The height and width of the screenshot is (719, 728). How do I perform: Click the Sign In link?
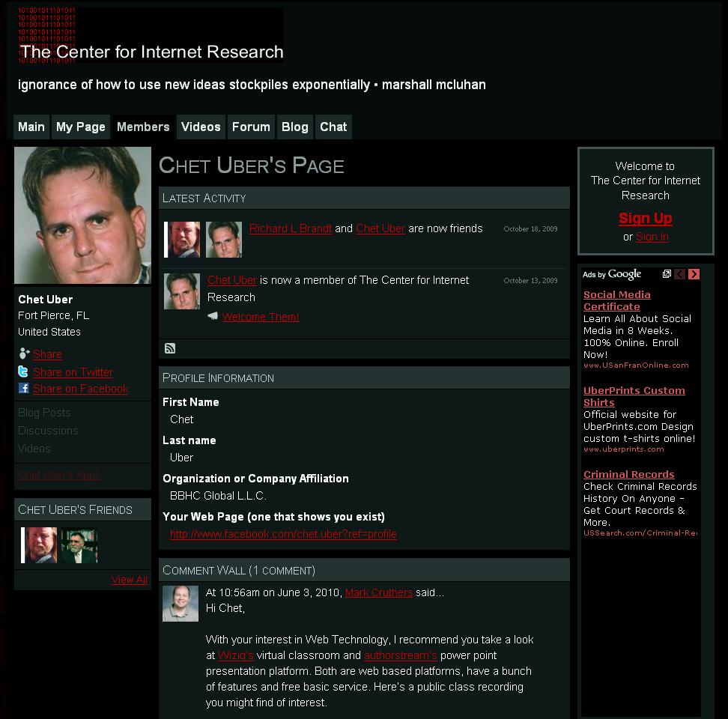pyautogui.click(x=652, y=237)
